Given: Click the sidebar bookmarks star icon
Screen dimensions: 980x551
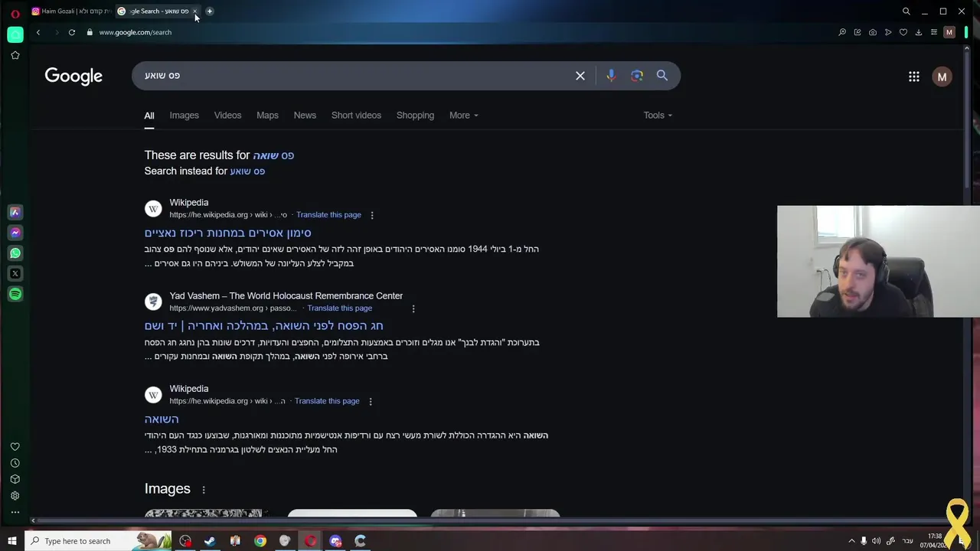Looking at the screenshot, I should (x=15, y=55).
